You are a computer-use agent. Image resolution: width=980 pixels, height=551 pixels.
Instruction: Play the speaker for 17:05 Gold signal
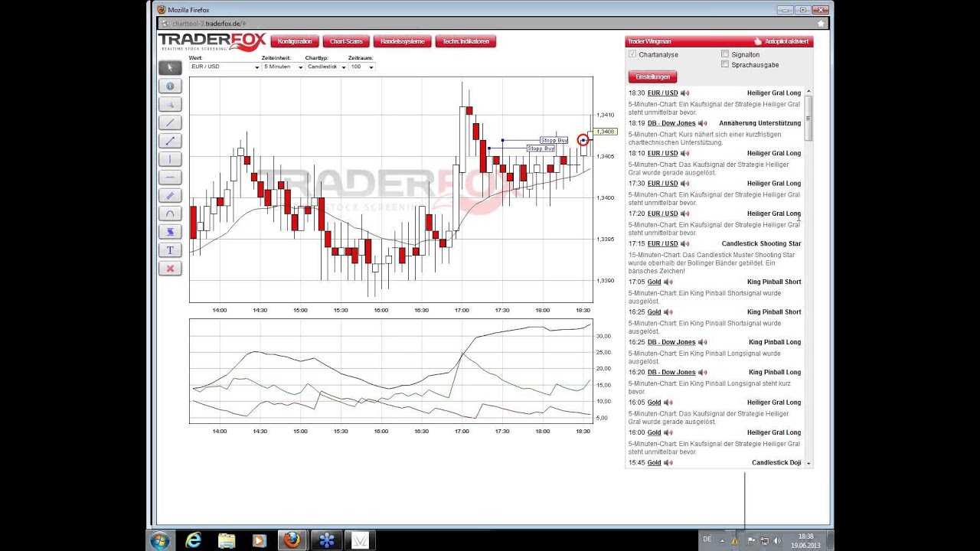click(668, 282)
